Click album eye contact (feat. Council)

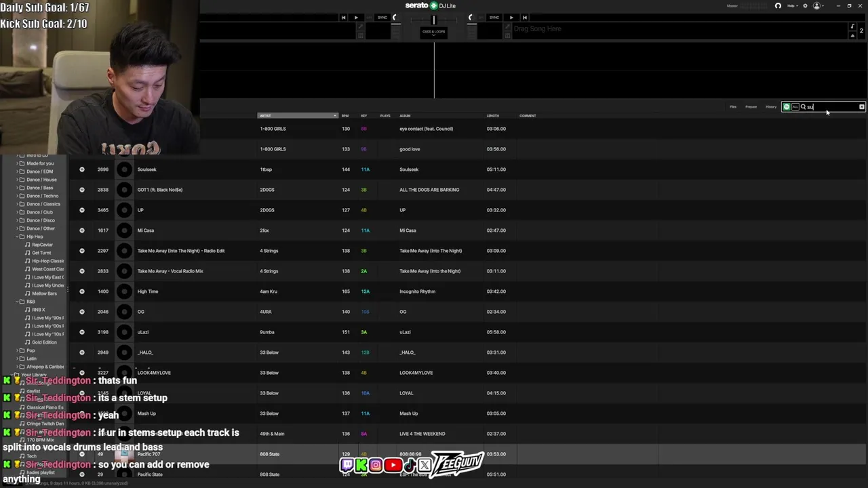[x=426, y=129]
